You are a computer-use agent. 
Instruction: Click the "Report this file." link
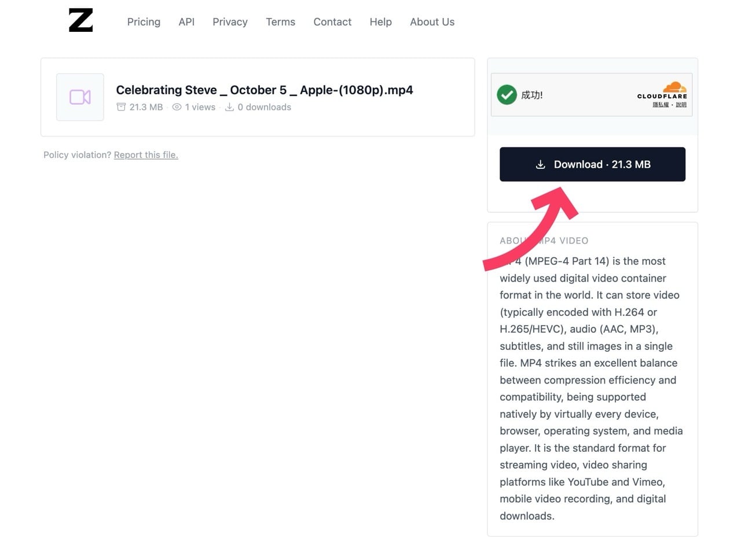pos(146,155)
